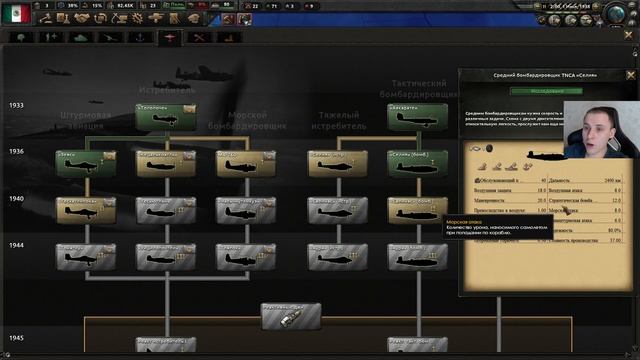Click the fourth mission icon in details panel
The width and height of the screenshot is (640, 360).
tap(527, 166)
